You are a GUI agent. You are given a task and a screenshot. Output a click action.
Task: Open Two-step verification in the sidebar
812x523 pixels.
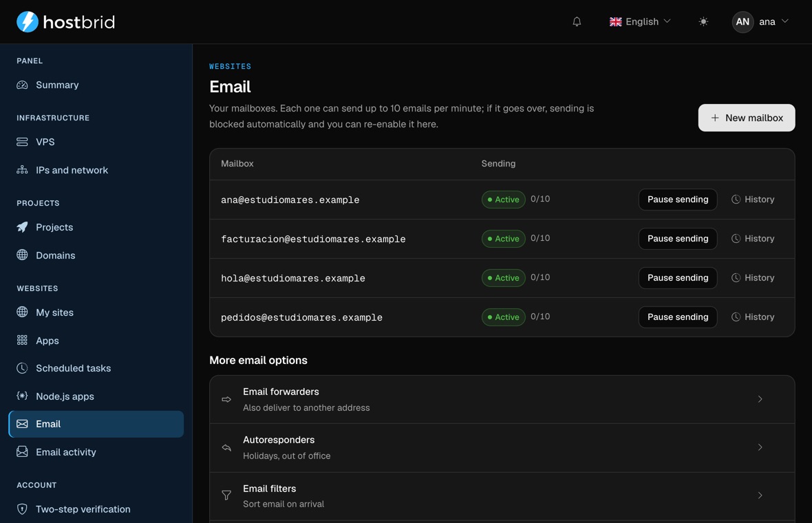[x=96, y=509]
